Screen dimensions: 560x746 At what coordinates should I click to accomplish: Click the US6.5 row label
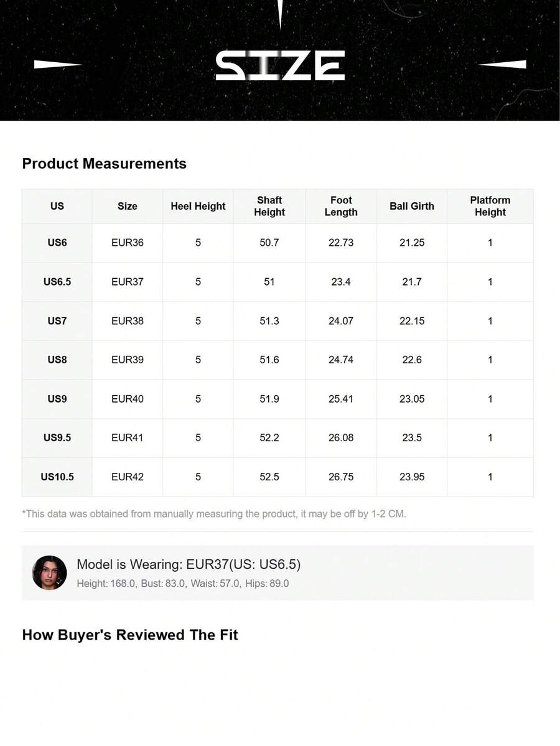tap(57, 282)
